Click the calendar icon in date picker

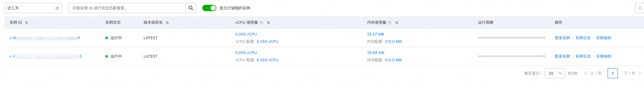pos(57,8)
